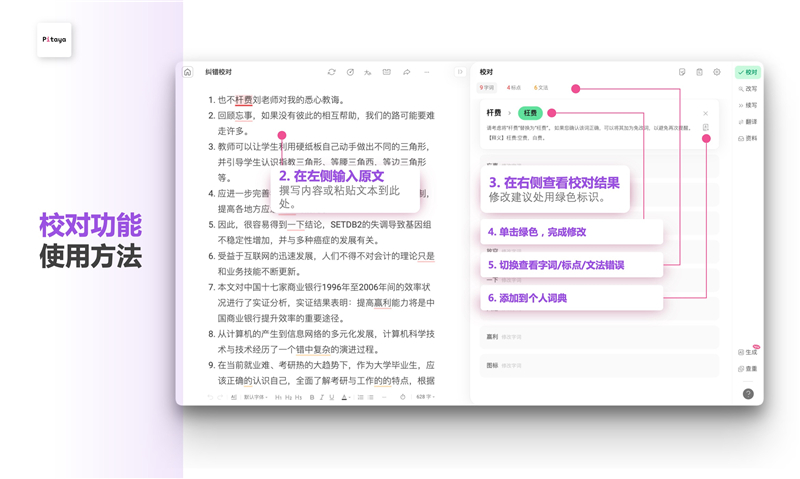Dismiss the 杆费 suggestion card
Screen dimensions: 800x479
706,113
